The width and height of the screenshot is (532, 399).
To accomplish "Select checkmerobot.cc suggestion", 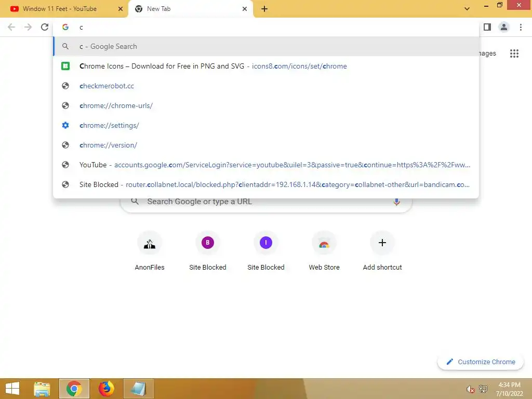I will tap(266, 86).
